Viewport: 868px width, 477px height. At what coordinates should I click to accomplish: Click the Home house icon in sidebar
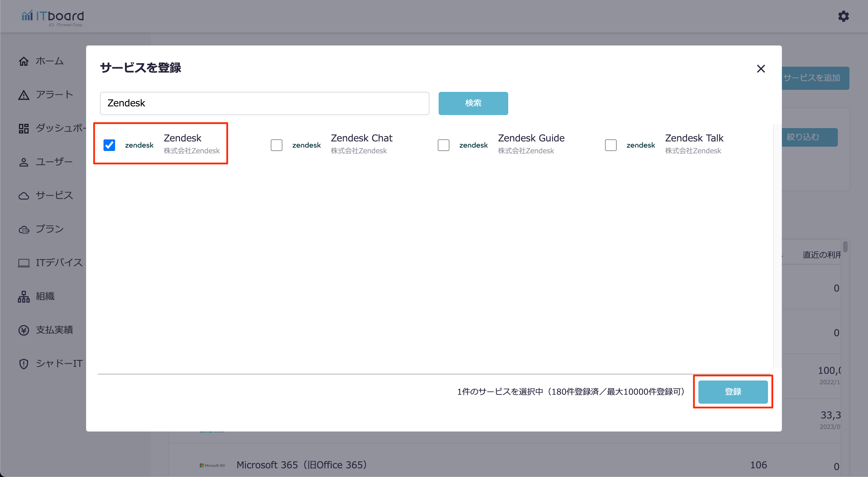(23, 61)
